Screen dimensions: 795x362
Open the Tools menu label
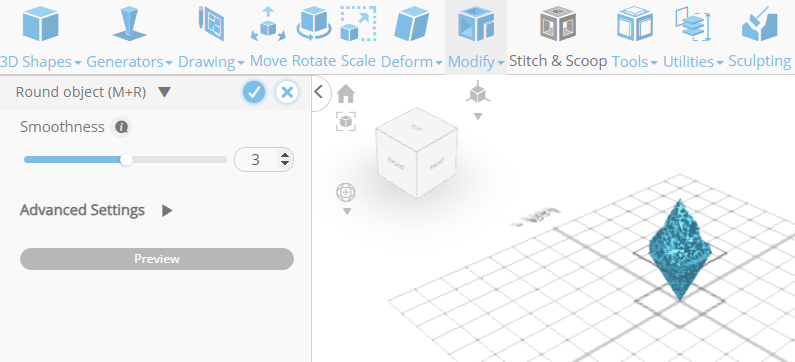coord(634,62)
